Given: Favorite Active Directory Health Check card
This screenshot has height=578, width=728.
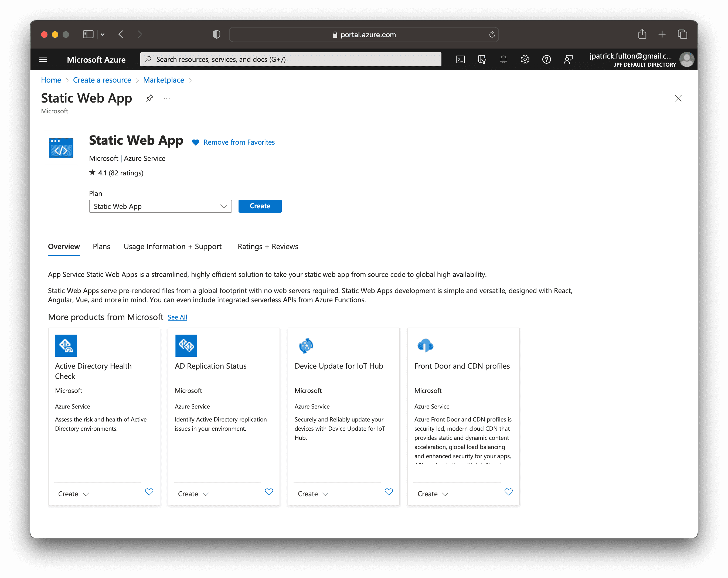Looking at the screenshot, I should coord(149,492).
